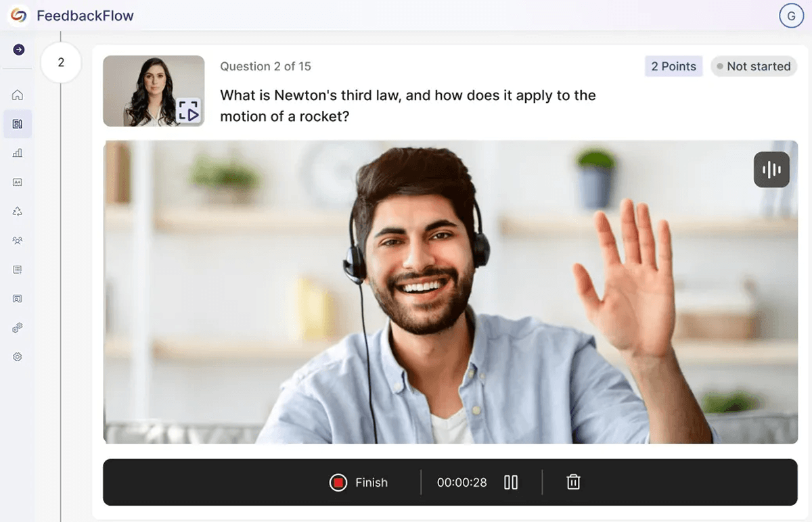
Task: Click the A+ grades sidebar icon
Action: (18, 182)
